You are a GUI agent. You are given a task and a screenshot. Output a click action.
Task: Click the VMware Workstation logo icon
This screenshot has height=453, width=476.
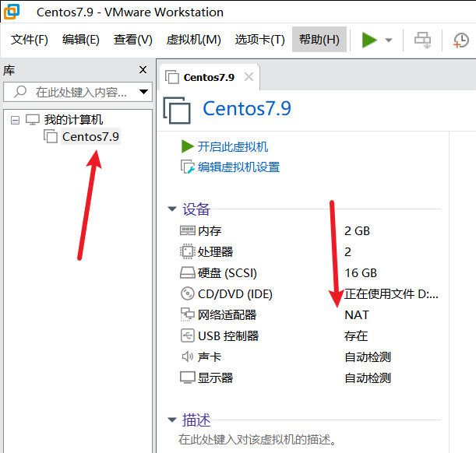coord(12,12)
